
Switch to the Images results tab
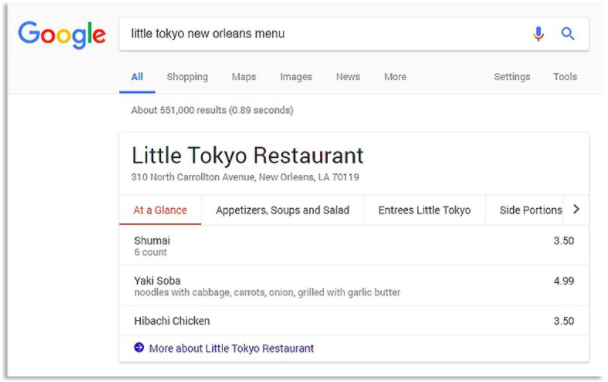pyautogui.click(x=296, y=77)
